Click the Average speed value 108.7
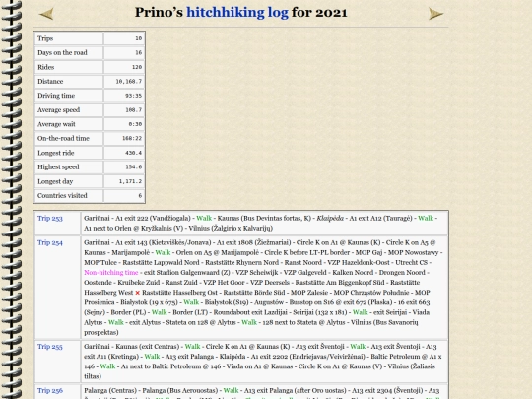The image size is (532, 399). (133, 110)
